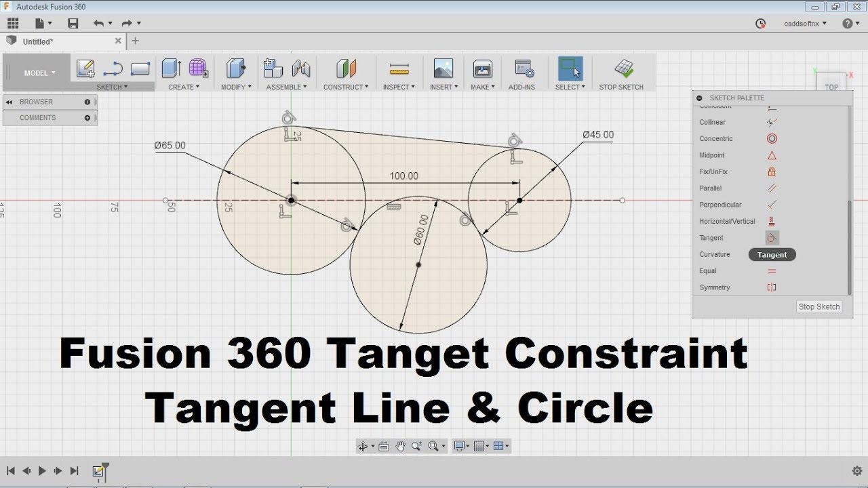Open the Viewports dropdown
The image size is (868, 488).
[502, 446]
